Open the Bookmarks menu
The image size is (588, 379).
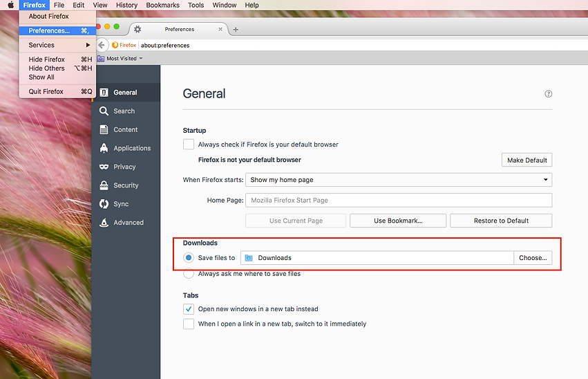163,5
